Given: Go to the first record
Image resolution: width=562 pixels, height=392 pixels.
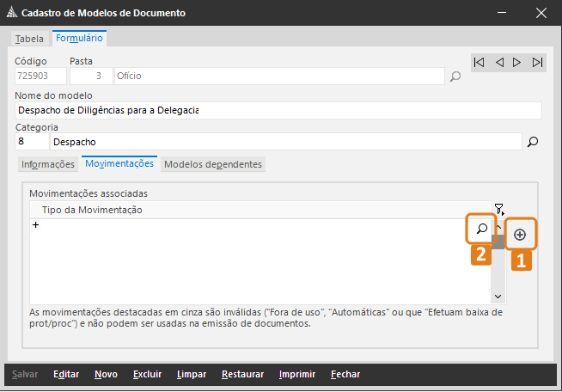Looking at the screenshot, I should click(480, 63).
